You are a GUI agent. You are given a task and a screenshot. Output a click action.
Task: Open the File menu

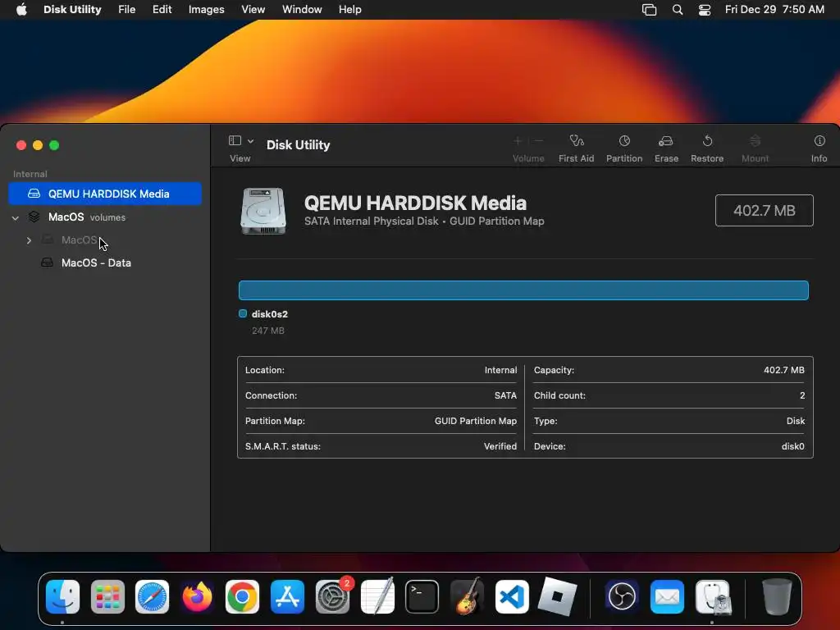(x=126, y=10)
